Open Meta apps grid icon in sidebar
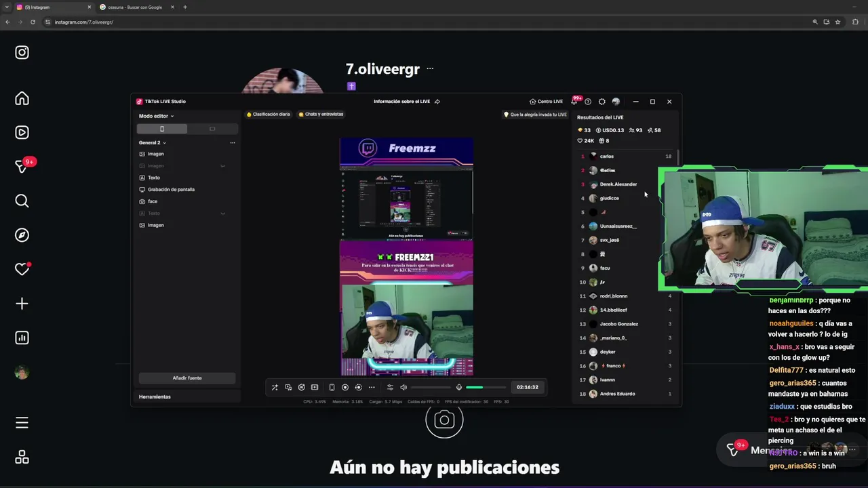This screenshot has height=488, width=868. (22, 457)
